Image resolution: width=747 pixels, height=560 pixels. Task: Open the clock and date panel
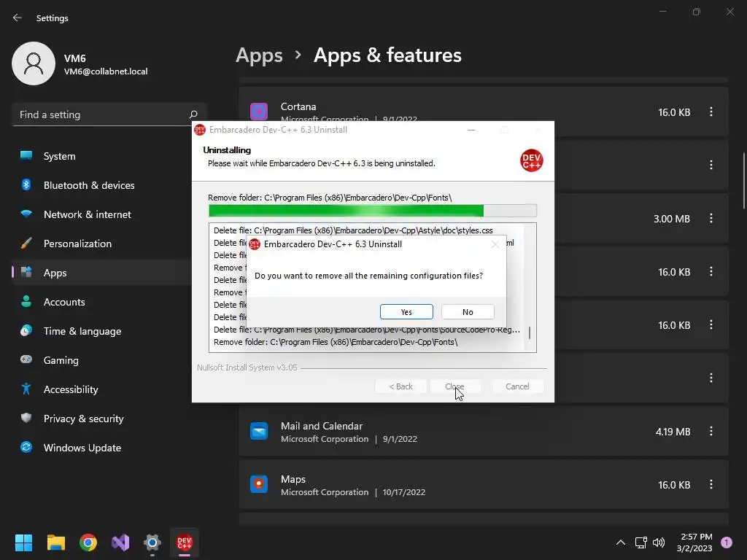point(694,542)
